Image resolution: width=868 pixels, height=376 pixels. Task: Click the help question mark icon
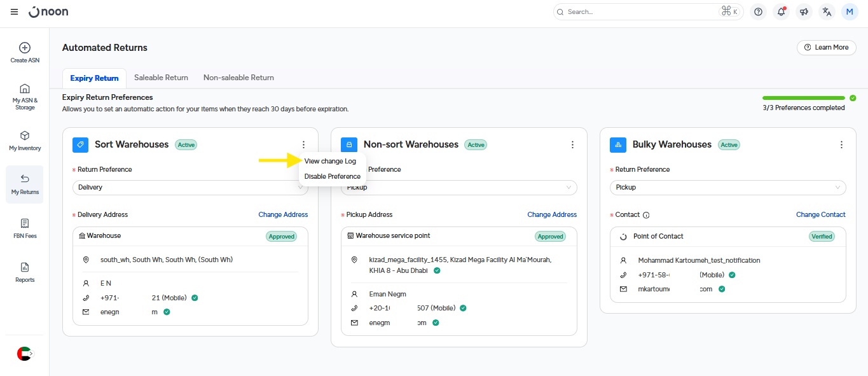click(758, 12)
